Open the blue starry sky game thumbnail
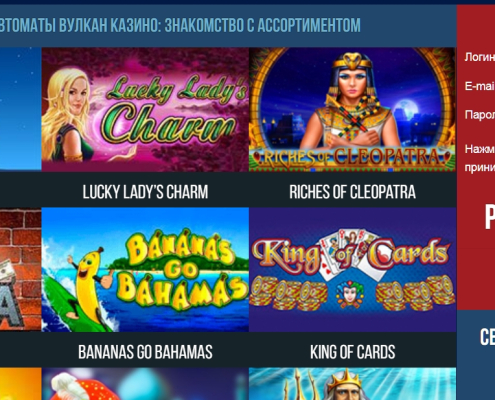Image resolution: width=495 pixels, height=400 pixels. coord(21,109)
